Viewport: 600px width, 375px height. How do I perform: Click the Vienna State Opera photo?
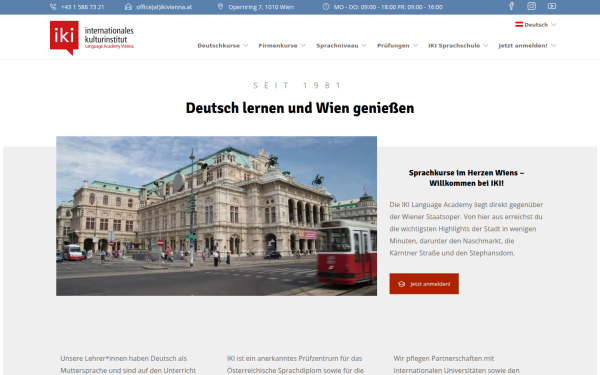[x=217, y=216]
